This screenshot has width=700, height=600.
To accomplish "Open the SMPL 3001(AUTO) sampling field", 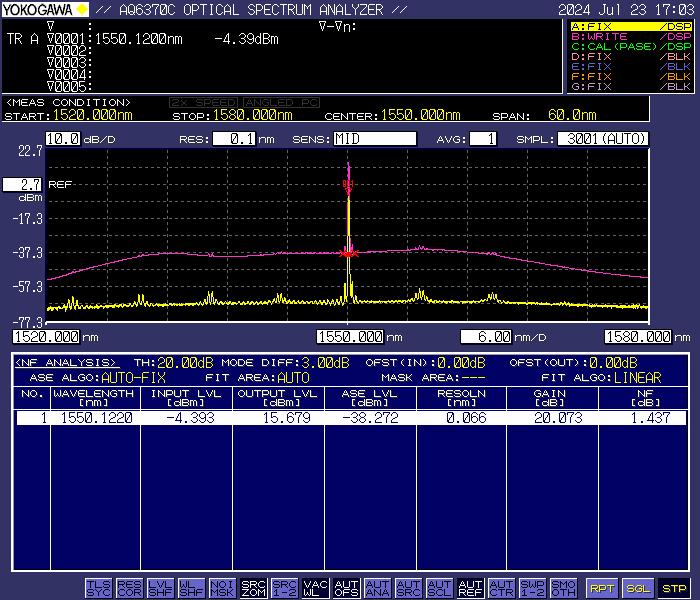I will (602, 139).
